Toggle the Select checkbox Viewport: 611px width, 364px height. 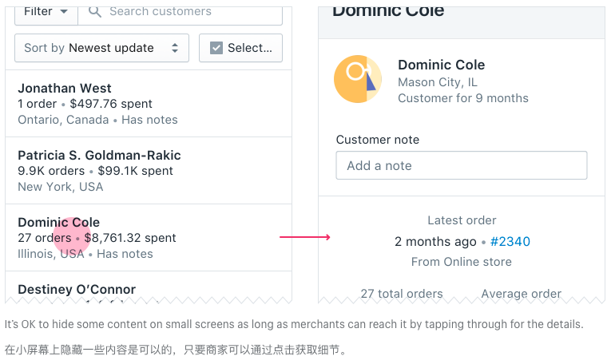(216, 48)
